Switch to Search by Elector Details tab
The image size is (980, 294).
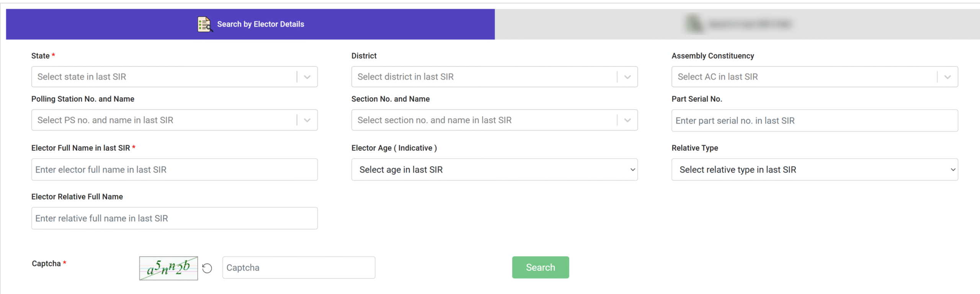point(260,24)
